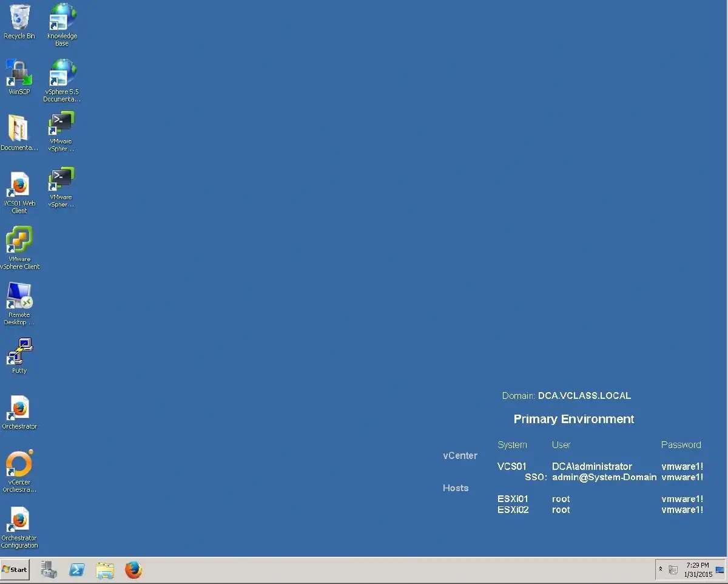The image size is (728, 584).
Task: Select the Orchestrator Configuration shortcut
Action: (x=19, y=520)
